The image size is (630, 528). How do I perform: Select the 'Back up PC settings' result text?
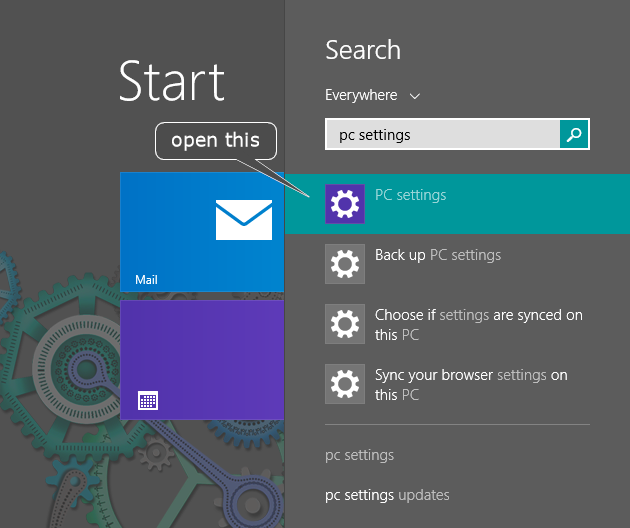point(437,255)
